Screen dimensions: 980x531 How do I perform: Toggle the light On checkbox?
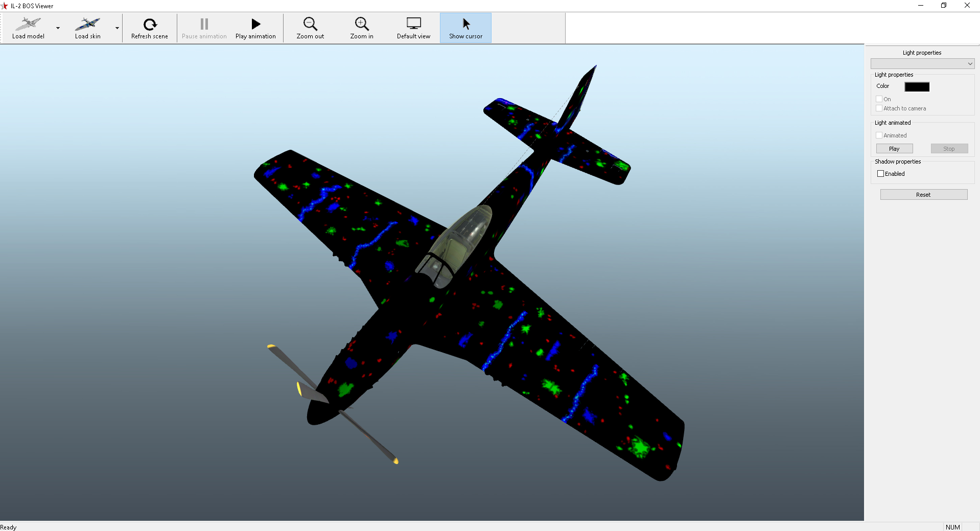(x=879, y=99)
